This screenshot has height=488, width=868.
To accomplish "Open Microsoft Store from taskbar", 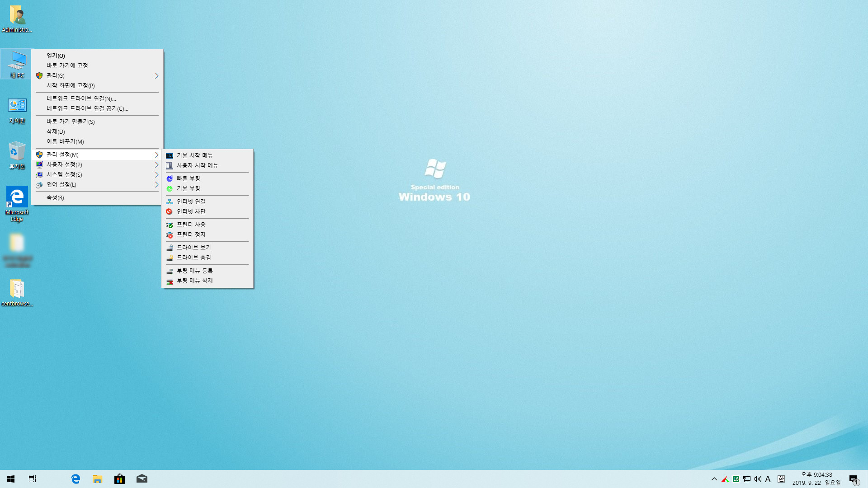I will pos(119,479).
